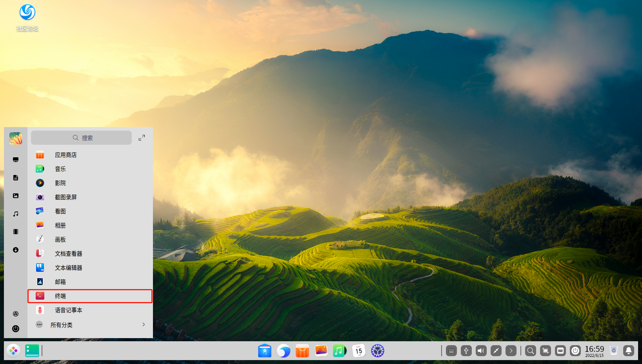Switch the launcher to fullscreen mode

[142, 138]
